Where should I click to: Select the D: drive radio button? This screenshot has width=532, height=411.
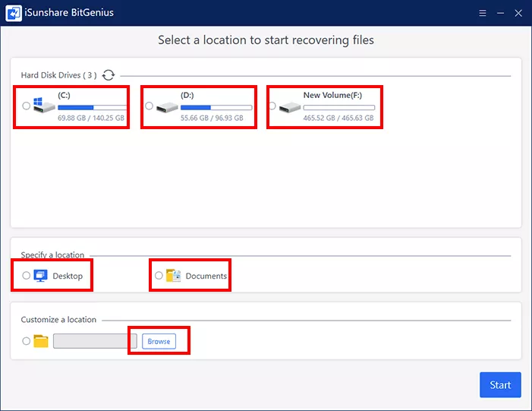coord(149,106)
